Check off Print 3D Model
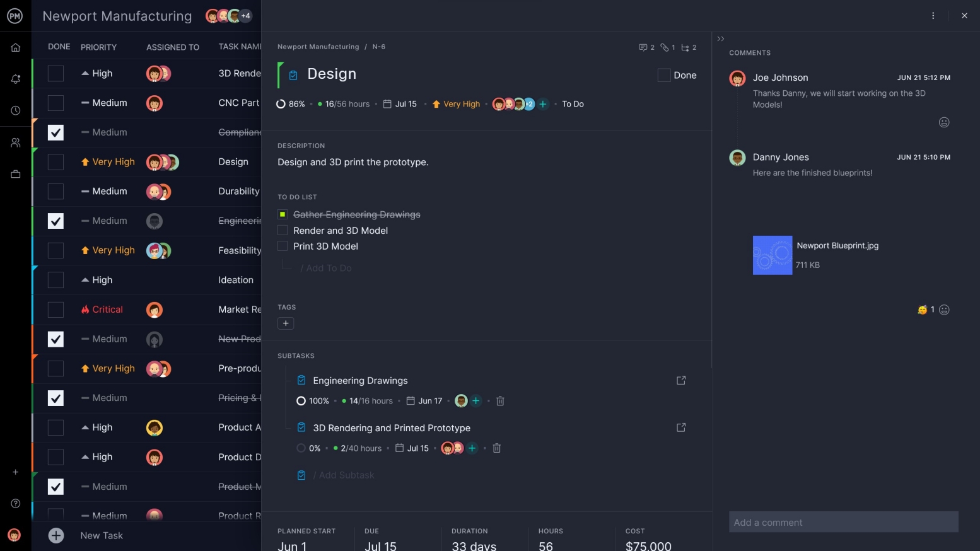Screen dimensions: 980x551 click(x=282, y=246)
